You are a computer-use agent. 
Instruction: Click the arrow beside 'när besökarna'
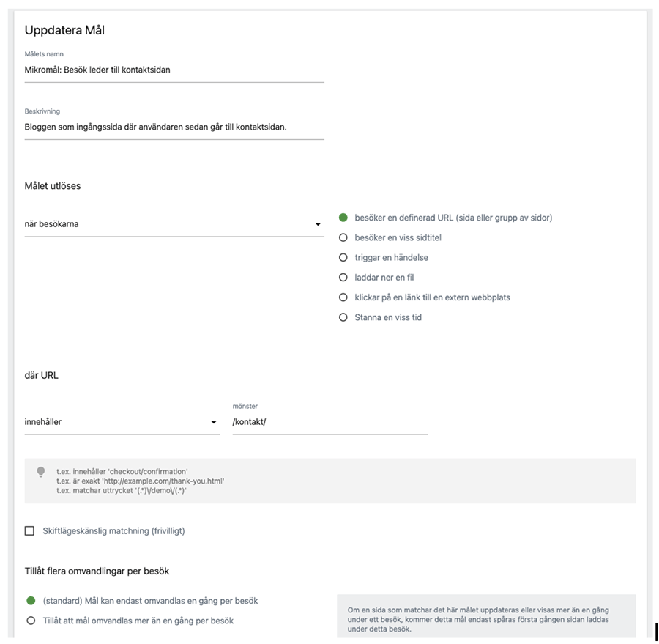(318, 225)
